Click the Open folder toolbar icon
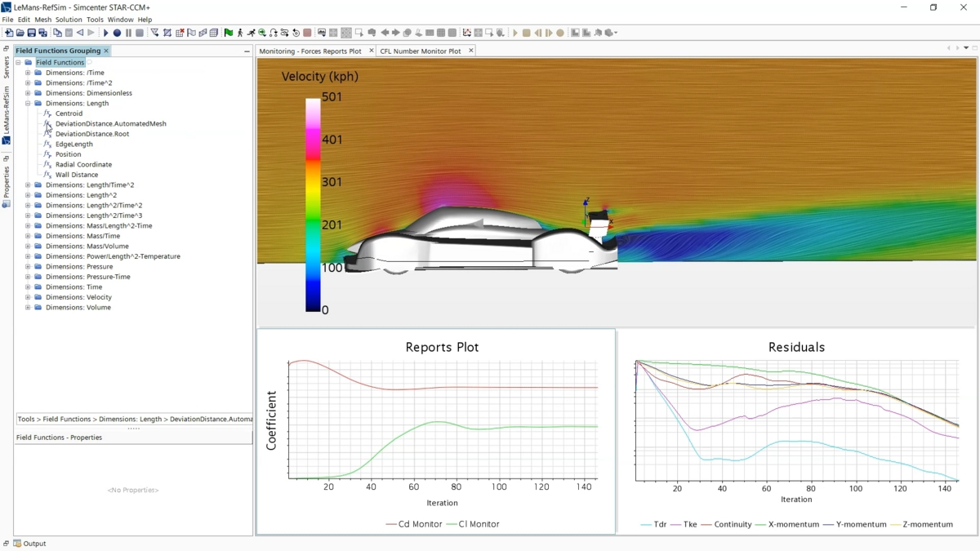The height and width of the screenshot is (551, 980). (x=20, y=33)
